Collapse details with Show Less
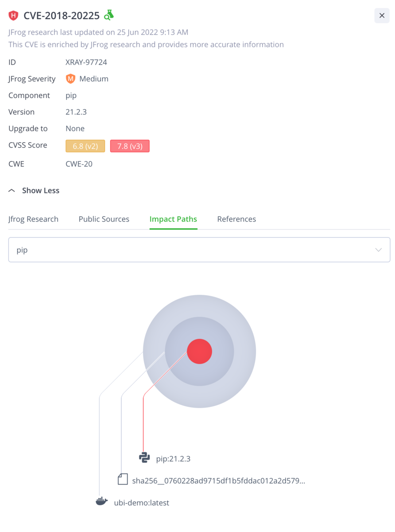 pos(34,191)
